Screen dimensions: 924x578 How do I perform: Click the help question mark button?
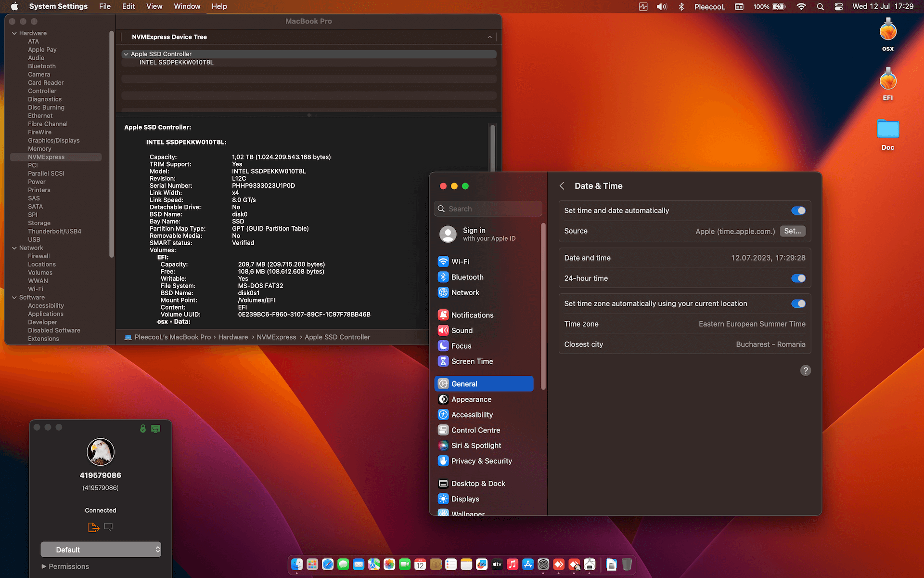[x=806, y=370]
